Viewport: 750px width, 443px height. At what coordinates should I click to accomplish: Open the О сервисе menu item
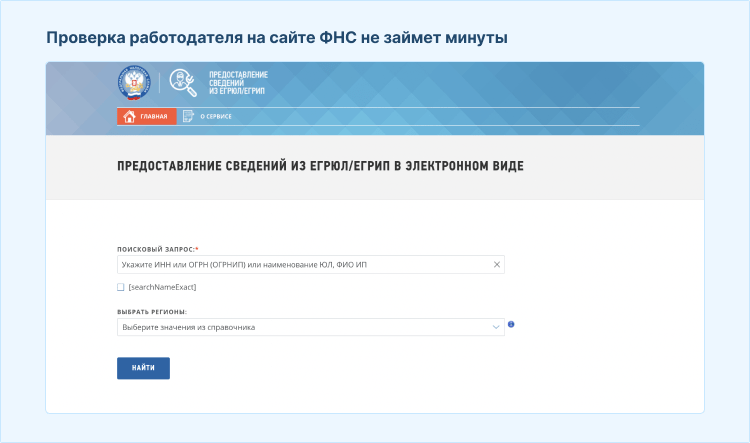pos(208,116)
